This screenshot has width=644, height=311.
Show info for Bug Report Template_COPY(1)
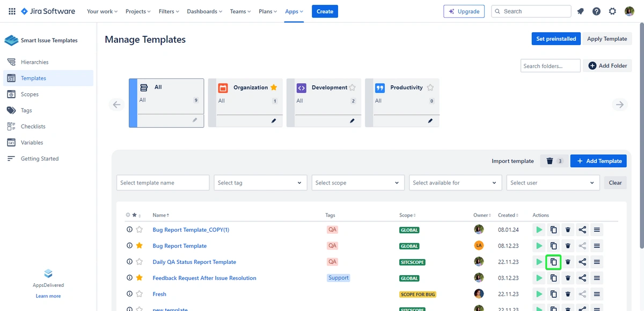[x=129, y=229]
